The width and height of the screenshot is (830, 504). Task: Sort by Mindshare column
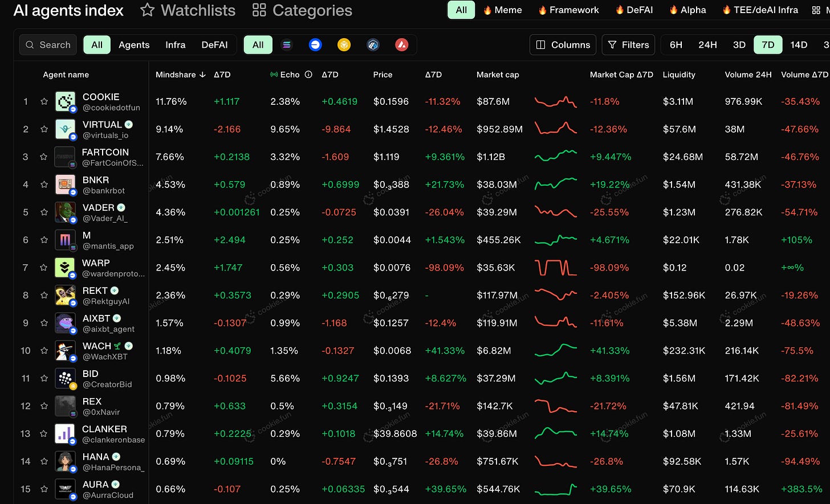[x=181, y=75]
